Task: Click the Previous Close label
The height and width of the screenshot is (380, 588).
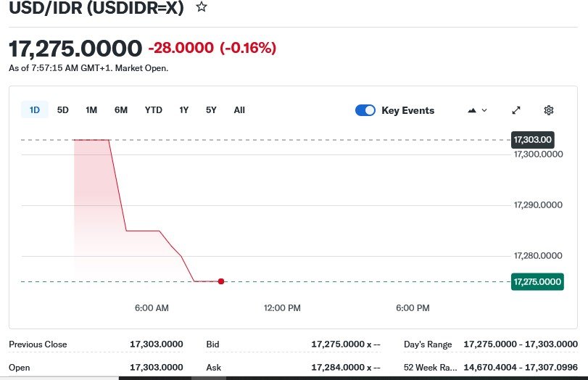Action: (x=38, y=344)
